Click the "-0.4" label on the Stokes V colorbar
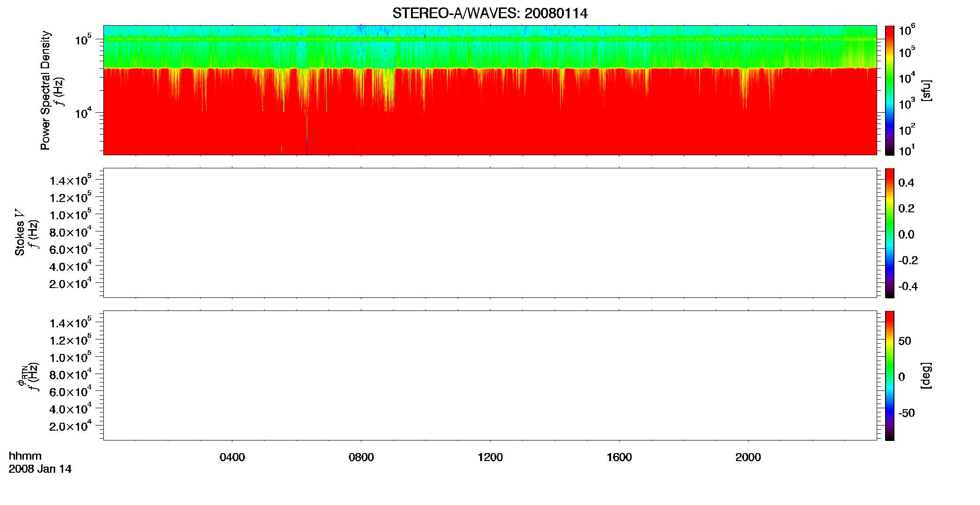The height and width of the screenshot is (505, 980). coord(908,286)
